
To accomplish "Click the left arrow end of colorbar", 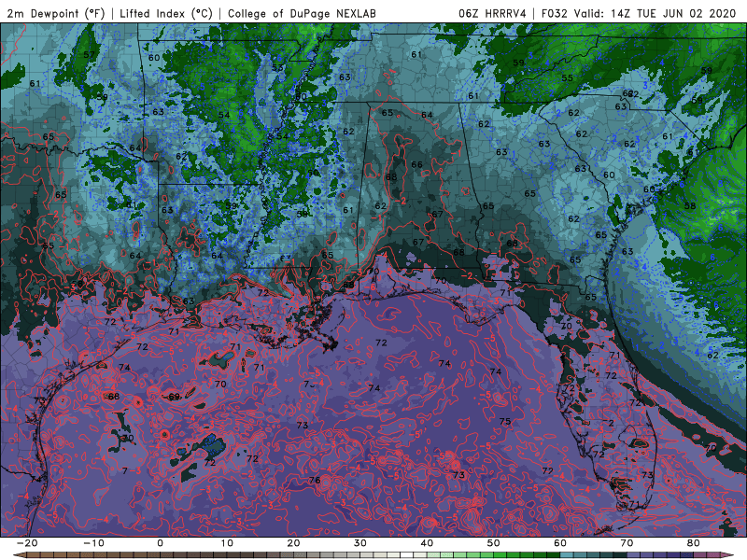I will tap(19, 555).
